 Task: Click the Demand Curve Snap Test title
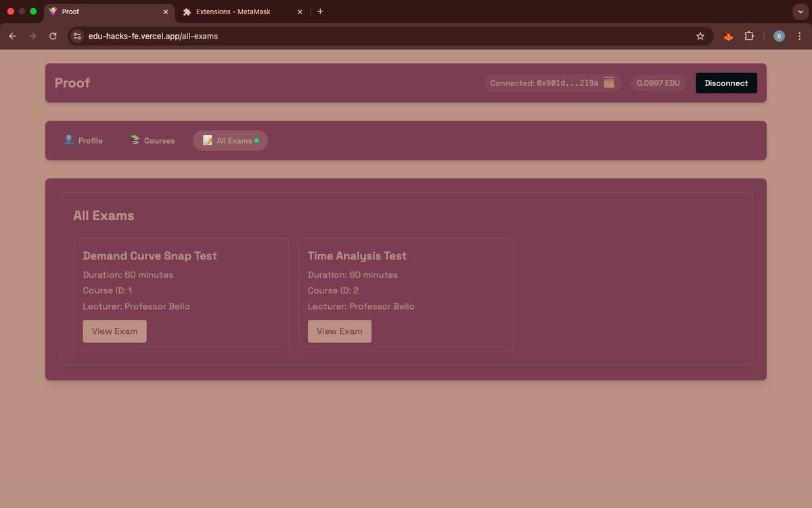click(150, 256)
